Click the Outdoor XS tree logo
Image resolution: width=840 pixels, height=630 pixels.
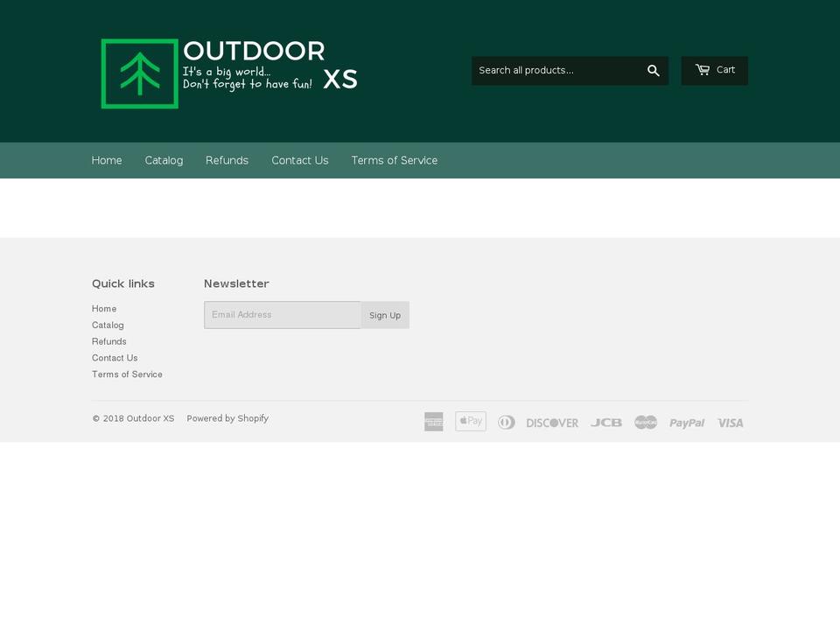140,73
